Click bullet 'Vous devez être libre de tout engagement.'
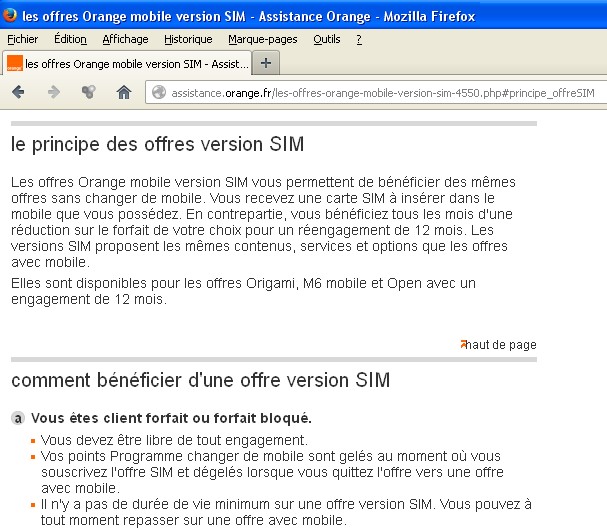This screenshot has height=530, width=607. (174, 440)
